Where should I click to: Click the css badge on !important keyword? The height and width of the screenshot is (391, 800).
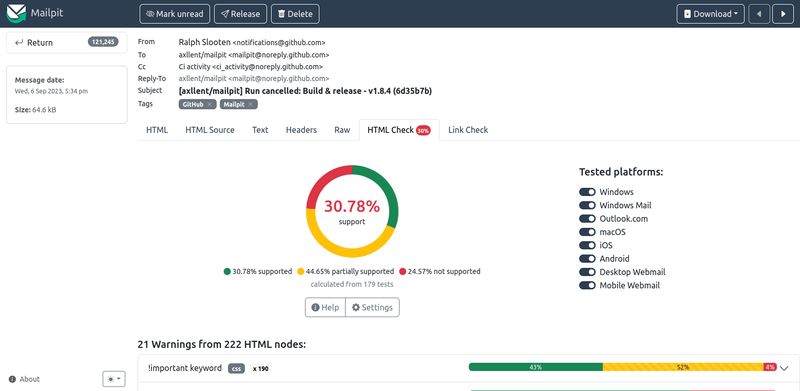click(236, 368)
